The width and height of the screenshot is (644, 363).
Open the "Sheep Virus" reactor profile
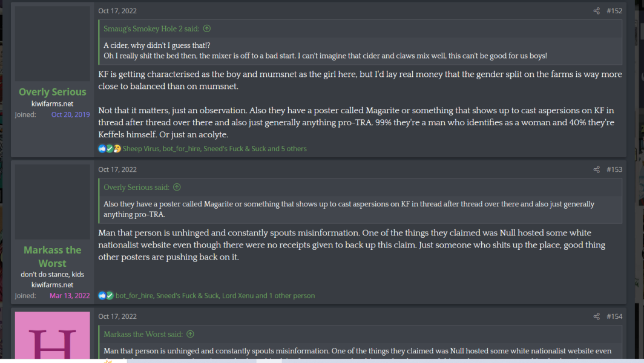[x=141, y=149]
